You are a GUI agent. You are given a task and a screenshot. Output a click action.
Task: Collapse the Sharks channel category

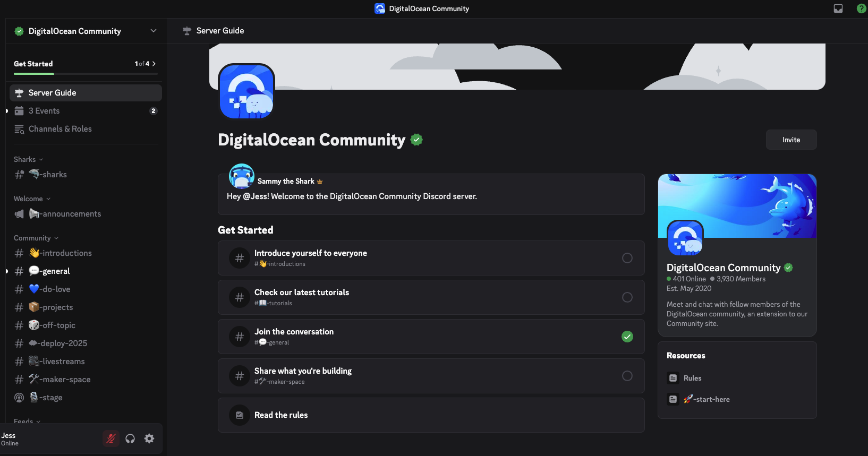tap(28, 159)
